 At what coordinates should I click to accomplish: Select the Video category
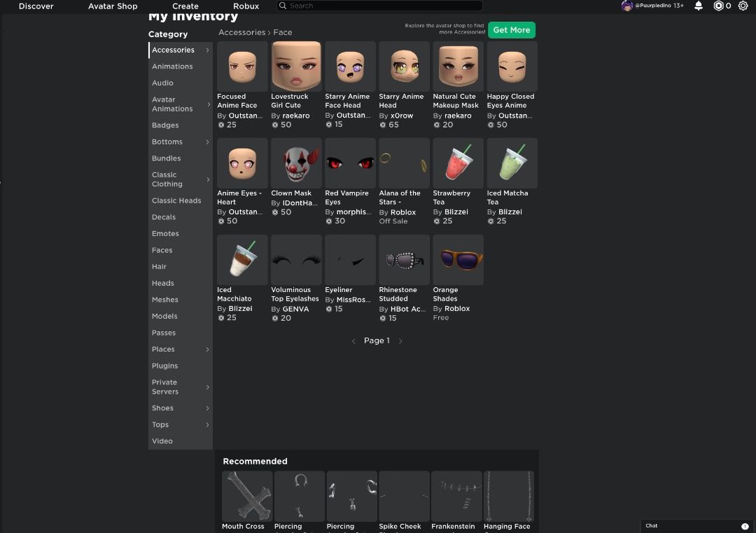[x=162, y=441]
